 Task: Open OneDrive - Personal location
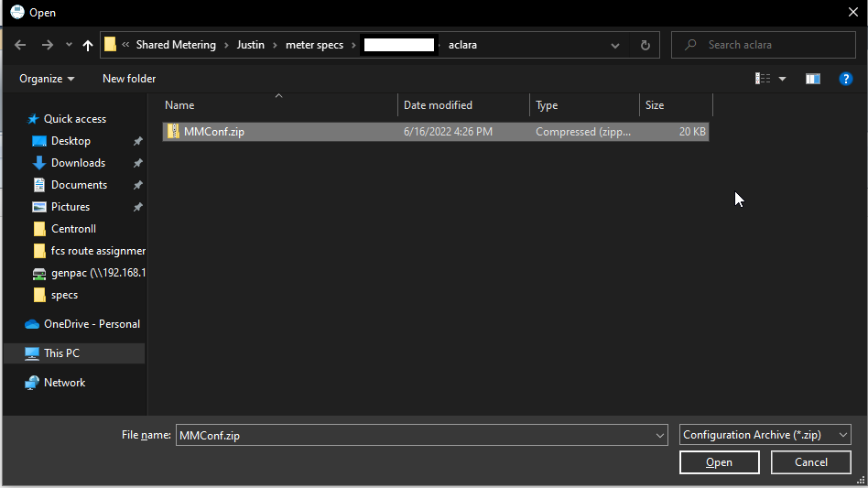click(92, 324)
